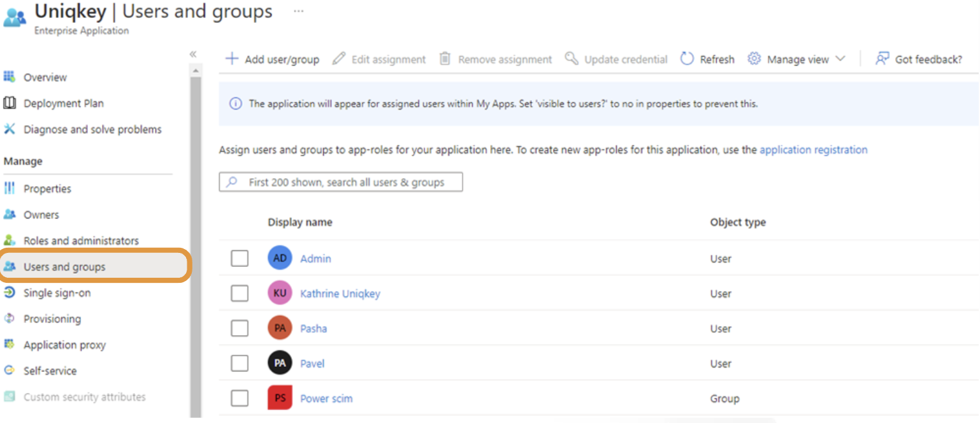Open the Power scim group link

(x=326, y=398)
